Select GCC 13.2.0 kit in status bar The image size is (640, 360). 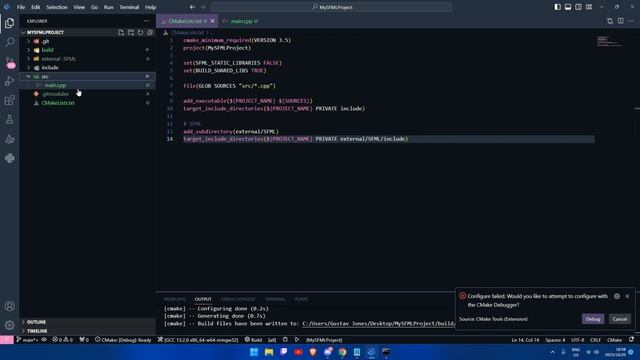pyautogui.click(x=198, y=340)
